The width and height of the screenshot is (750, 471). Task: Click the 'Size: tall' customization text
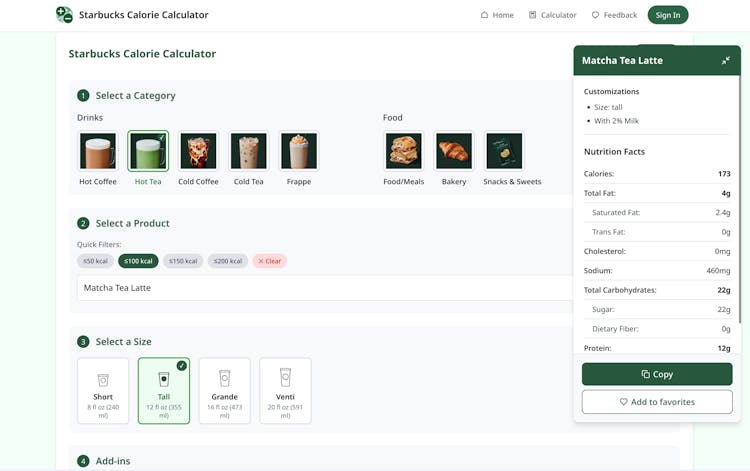(608, 107)
